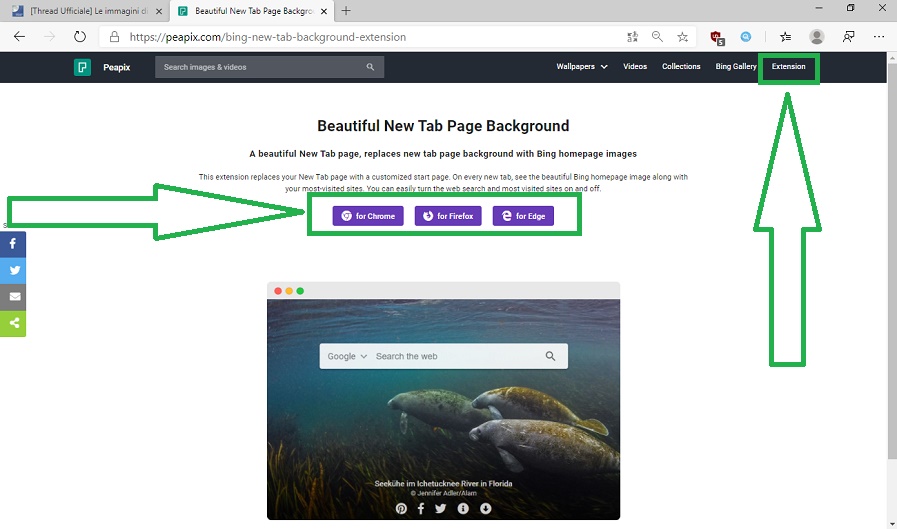Open the favorites list icon
This screenshot has height=529, width=897.
tap(785, 37)
